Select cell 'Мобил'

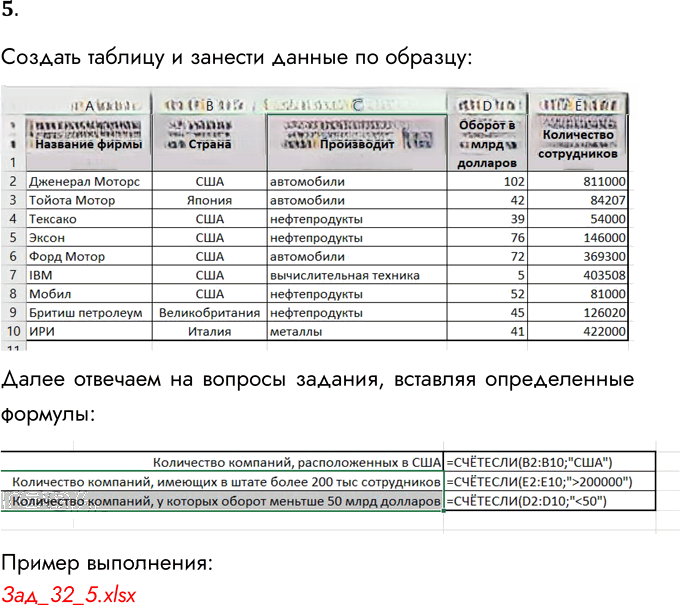tap(89, 293)
